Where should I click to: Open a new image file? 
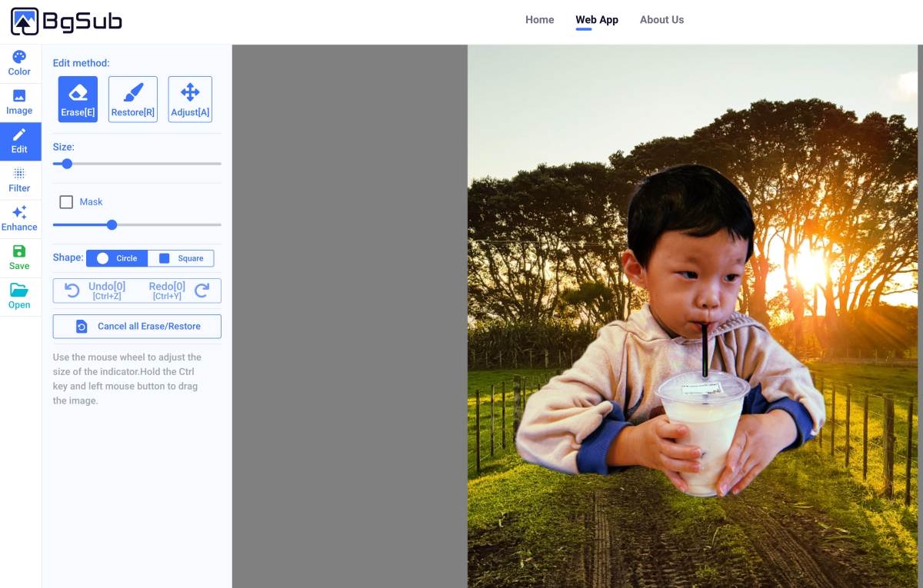click(x=20, y=297)
